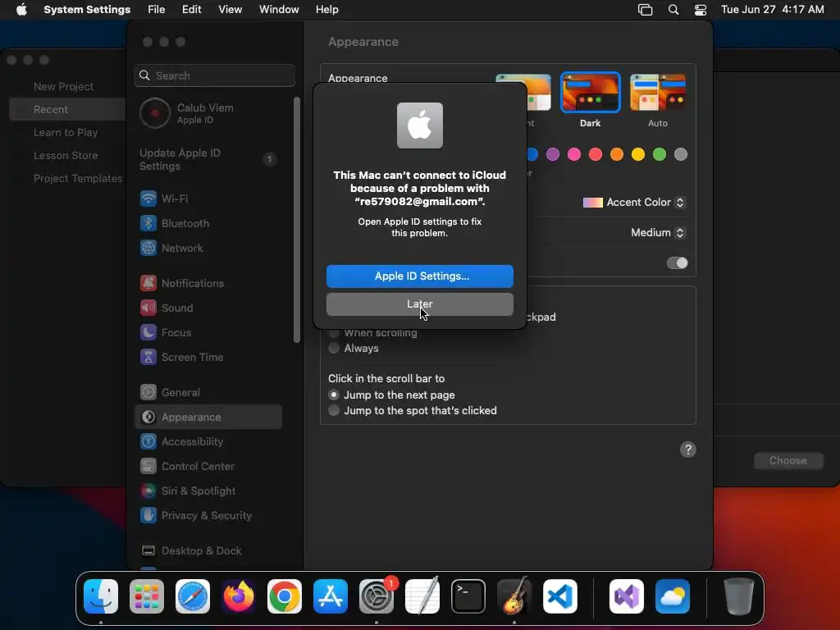Choose the Dark appearance thumbnail

click(591, 93)
